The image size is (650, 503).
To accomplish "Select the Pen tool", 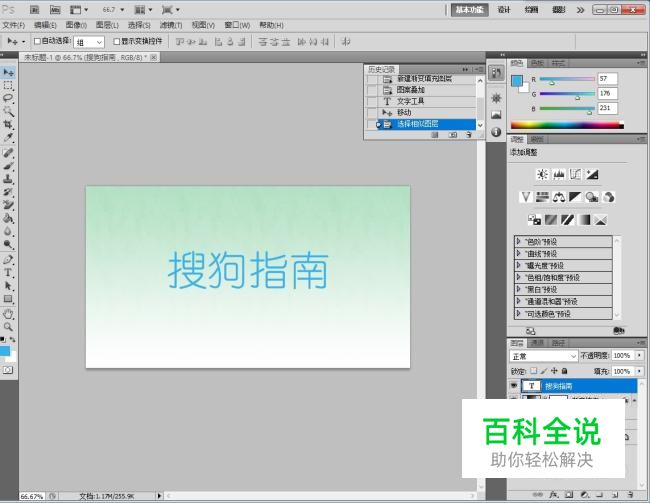I will click(8, 260).
